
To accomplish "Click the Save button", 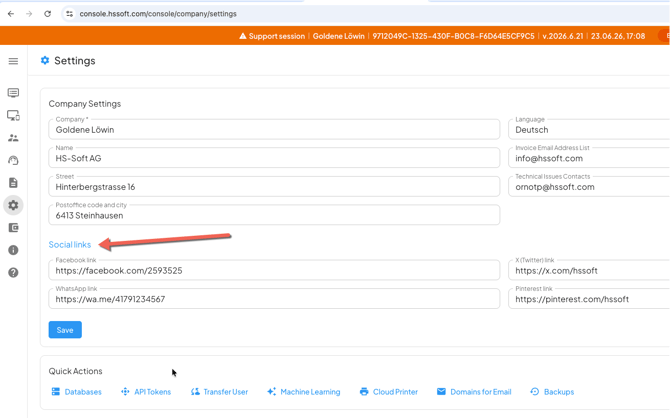I will pos(65,330).
